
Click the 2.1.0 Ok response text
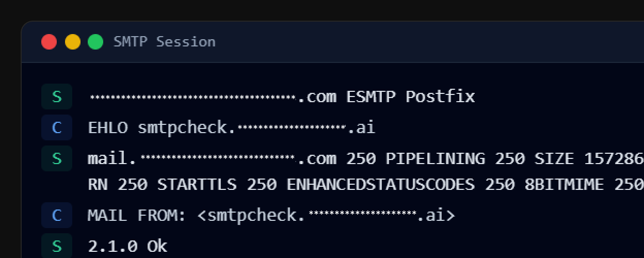[x=127, y=246]
